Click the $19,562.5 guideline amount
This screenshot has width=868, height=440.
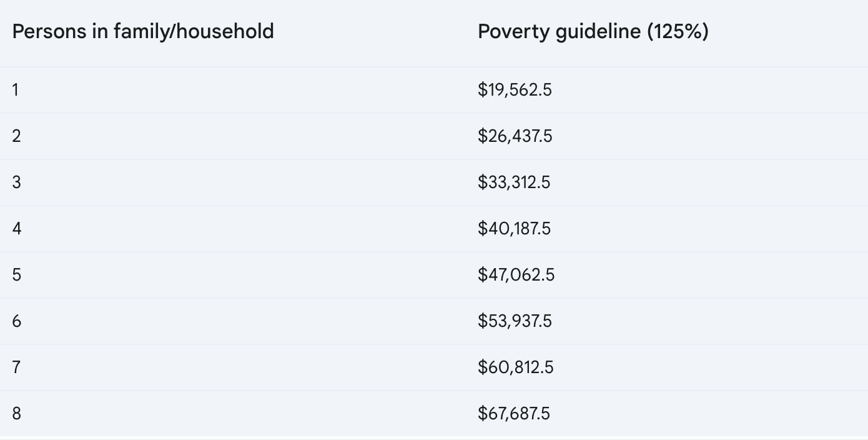point(515,90)
